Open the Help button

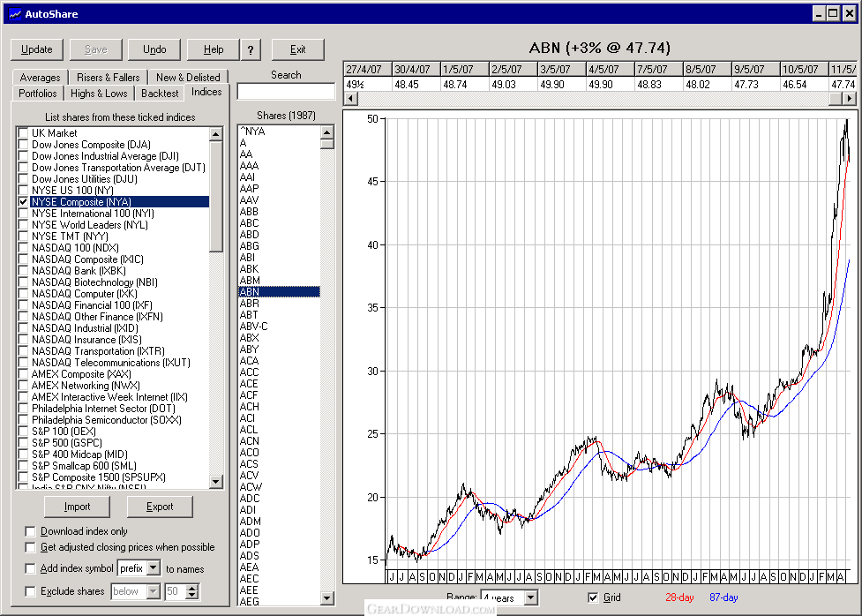[214, 49]
